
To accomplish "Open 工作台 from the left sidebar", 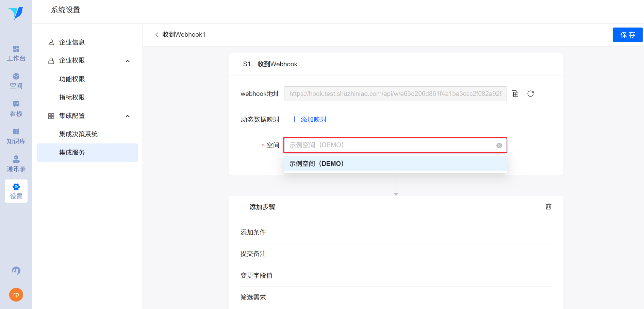I will click(16, 54).
